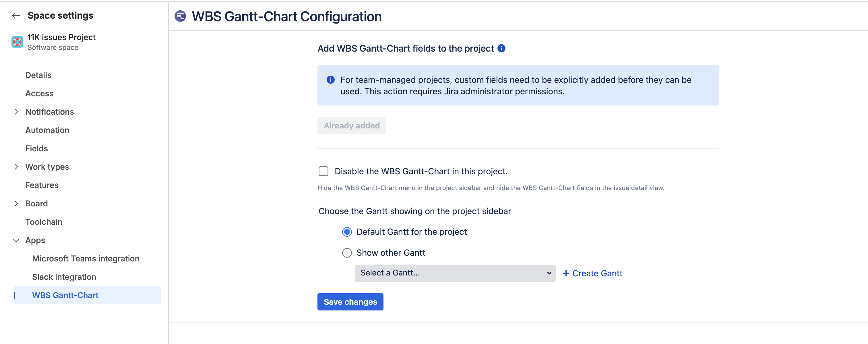Viewport: 868px width, 344px height.
Task: Click the WBS Gantt-Chart logo in header
Action: point(180,16)
